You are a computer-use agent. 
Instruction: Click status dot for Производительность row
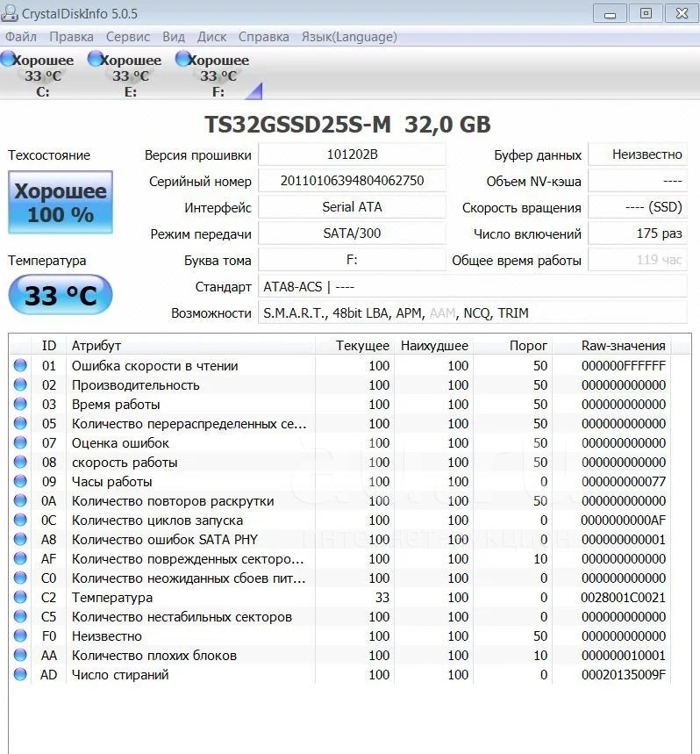[x=20, y=384]
